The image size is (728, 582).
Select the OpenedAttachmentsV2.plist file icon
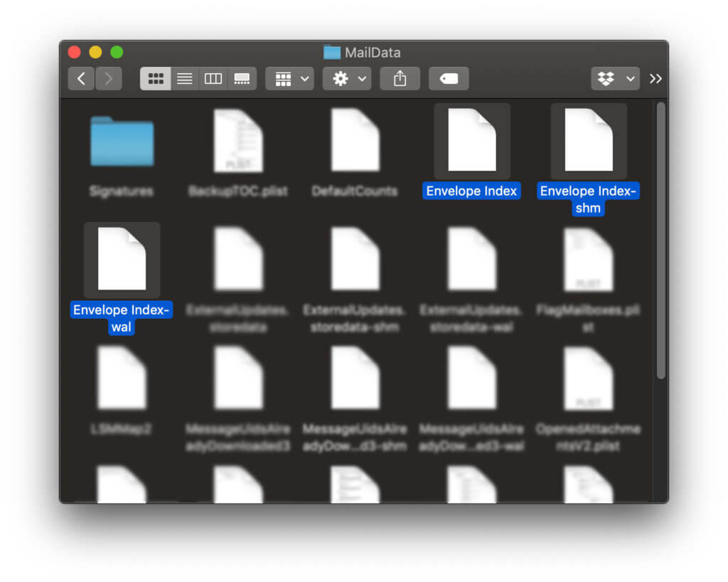588,378
